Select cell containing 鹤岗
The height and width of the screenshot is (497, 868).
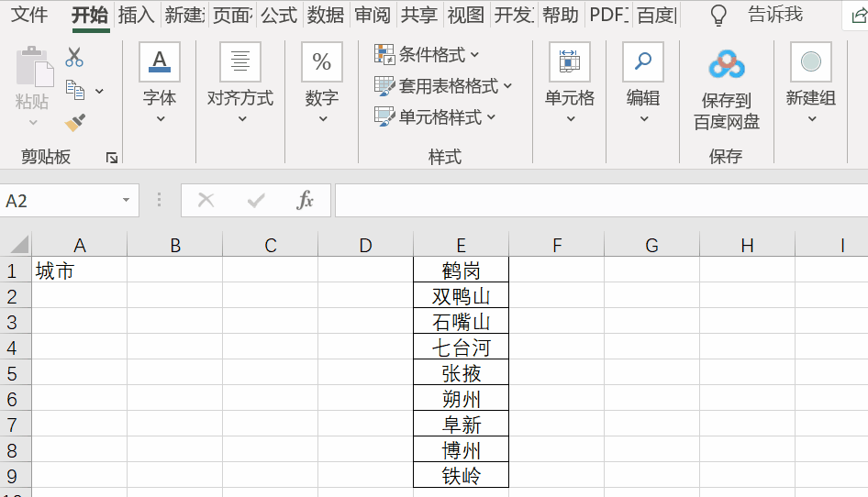[461, 271]
